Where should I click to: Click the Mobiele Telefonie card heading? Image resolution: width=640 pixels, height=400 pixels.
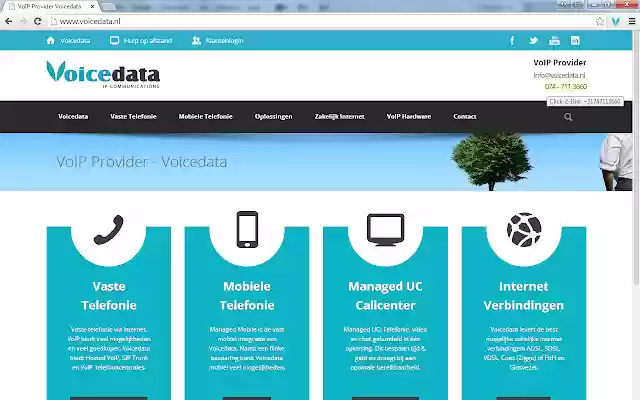coord(247,296)
